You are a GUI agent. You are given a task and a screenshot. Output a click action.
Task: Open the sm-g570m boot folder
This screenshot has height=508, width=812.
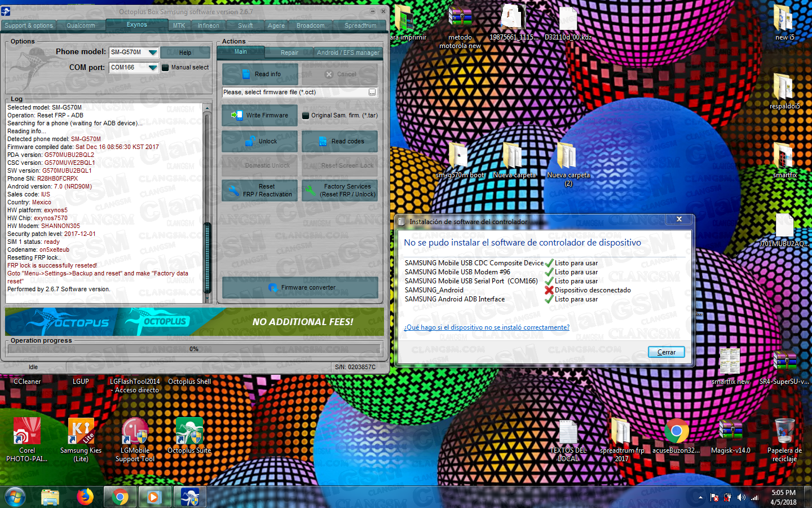tap(460, 159)
